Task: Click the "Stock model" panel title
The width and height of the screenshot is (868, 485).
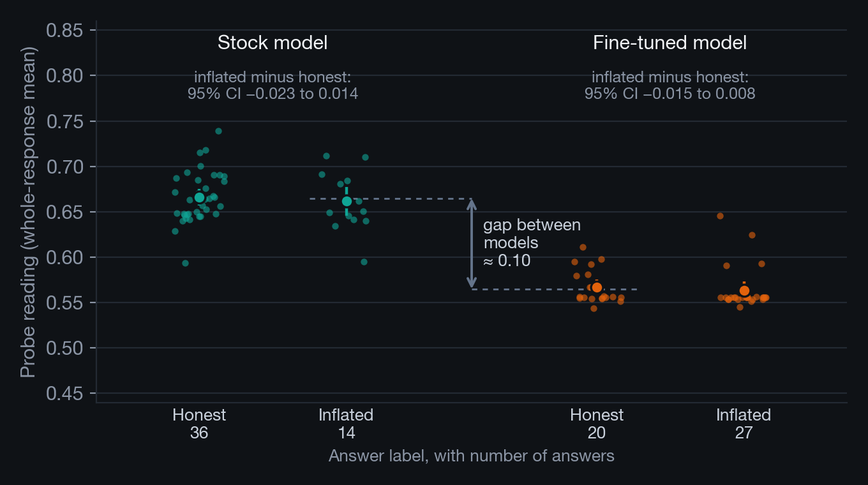Action: coord(273,43)
